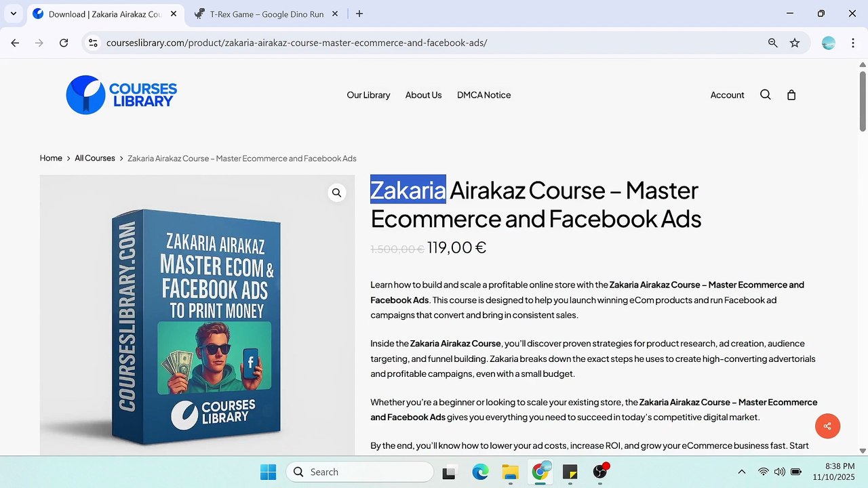Open the Our Library menu item
The image size is (868, 488).
click(x=368, y=95)
